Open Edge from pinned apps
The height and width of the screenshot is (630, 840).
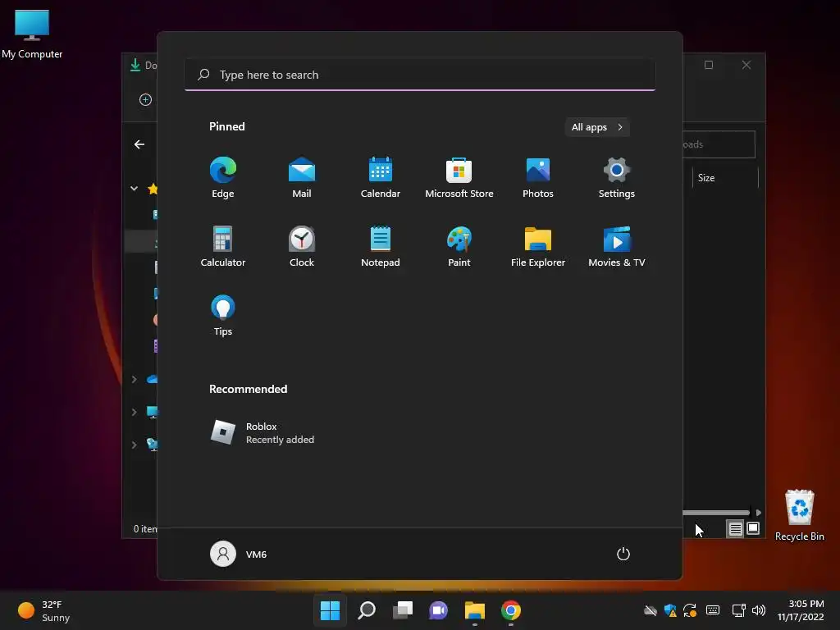tap(223, 178)
